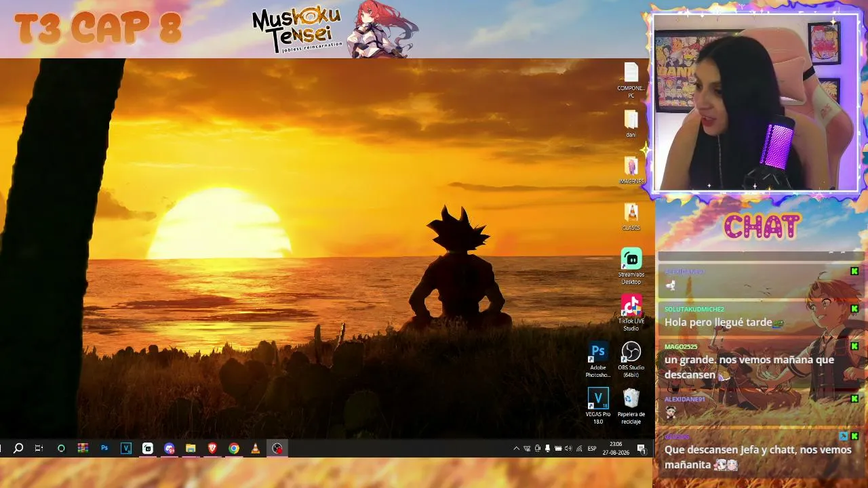Select Papelera de reciclaje desktop icon
Image resolution: width=868 pixels, height=488 pixels.
click(631, 407)
